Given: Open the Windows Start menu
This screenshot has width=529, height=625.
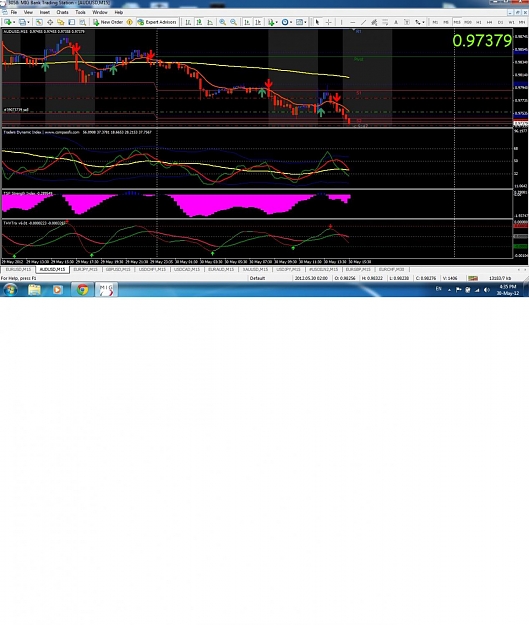Looking at the screenshot, I should coord(10,290).
